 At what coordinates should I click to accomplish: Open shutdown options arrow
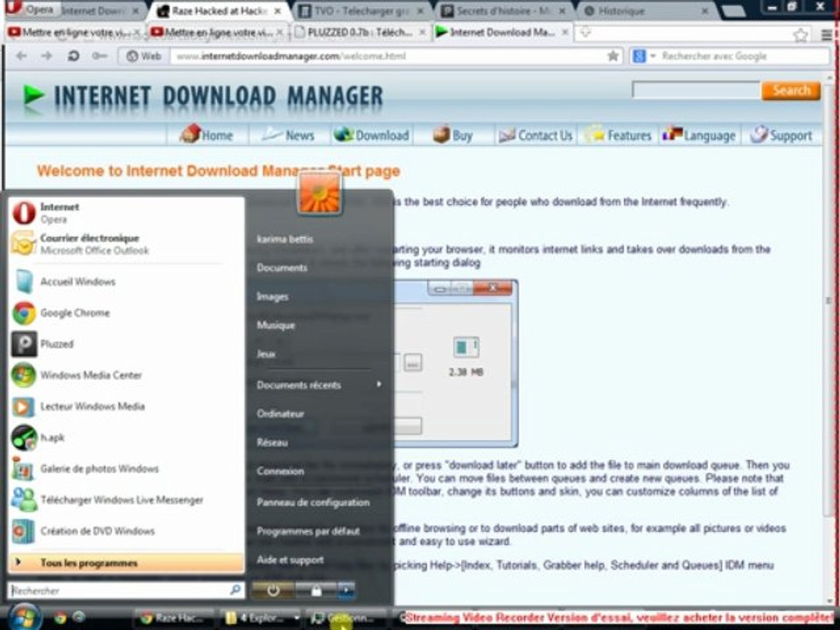pyautogui.click(x=346, y=591)
